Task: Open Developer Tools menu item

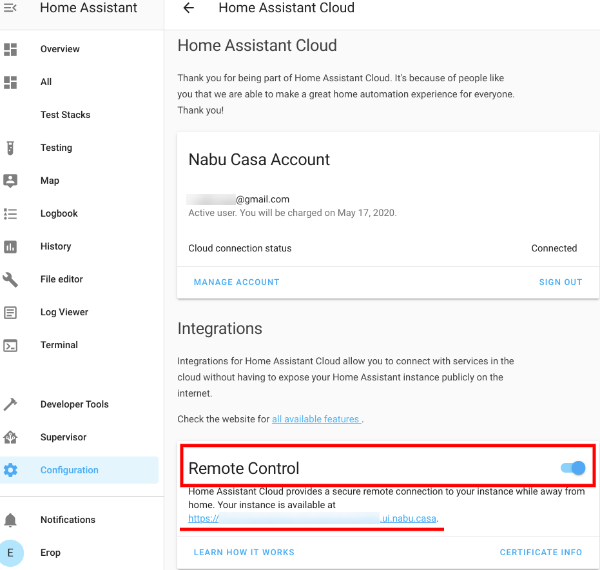Action: click(x=74, y=405)
